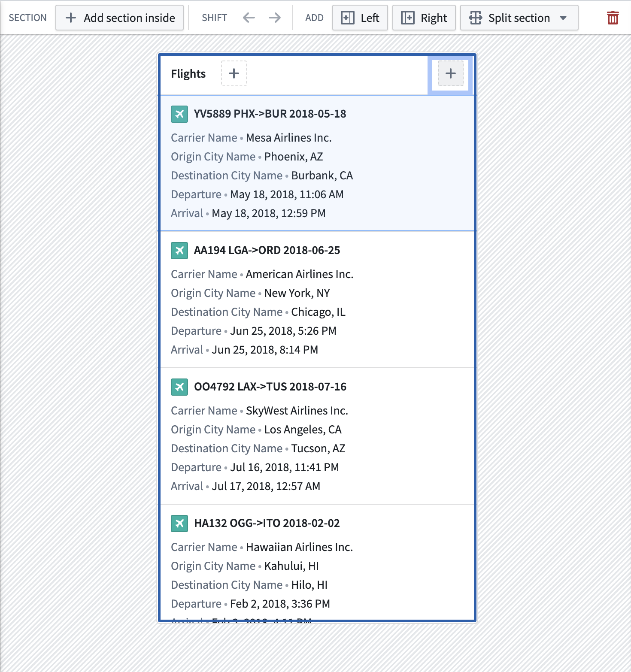631x672 pixels.
Task: Click arrival Jul 17, 2018, 12:57 AM
Action: point(266,486)
